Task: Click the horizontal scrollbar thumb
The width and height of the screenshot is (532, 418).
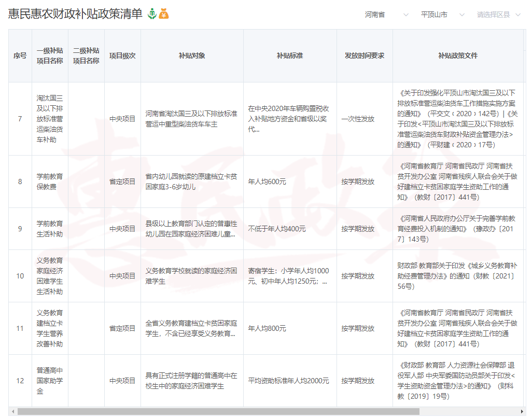Action: click(218, 412)
